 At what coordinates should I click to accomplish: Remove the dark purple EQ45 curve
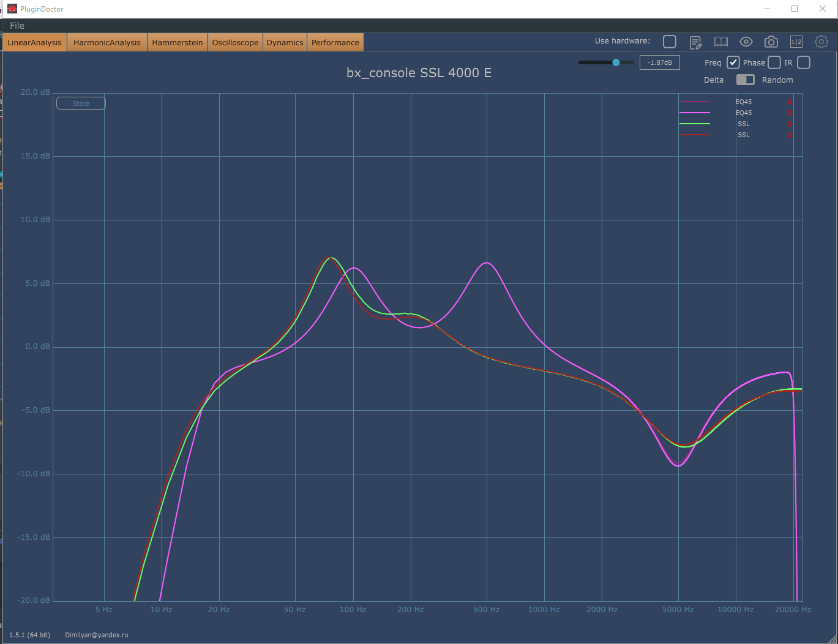pyautogui.click(x=790, y=102)
